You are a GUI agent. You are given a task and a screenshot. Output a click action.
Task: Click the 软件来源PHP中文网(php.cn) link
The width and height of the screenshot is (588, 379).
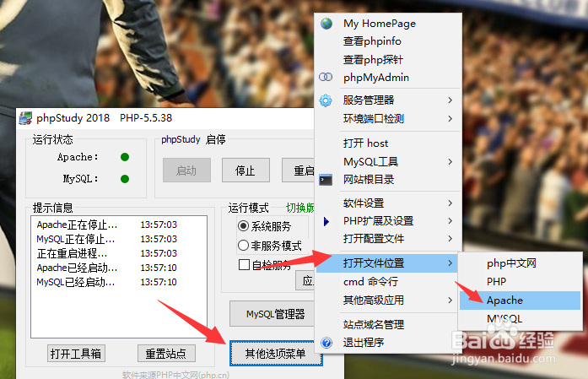point(175,375)
